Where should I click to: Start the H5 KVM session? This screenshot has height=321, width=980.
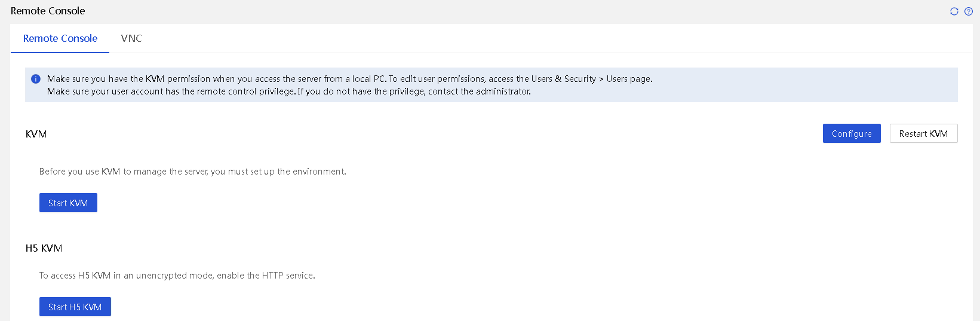pos(75,307)
